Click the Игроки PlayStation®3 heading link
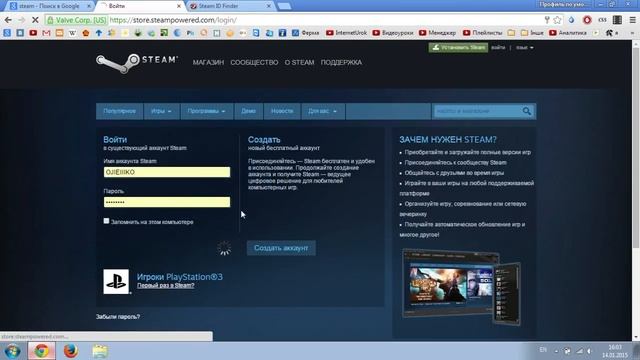Image resolution: width=640 pixels, height=360 pixels. coord(180,277)
